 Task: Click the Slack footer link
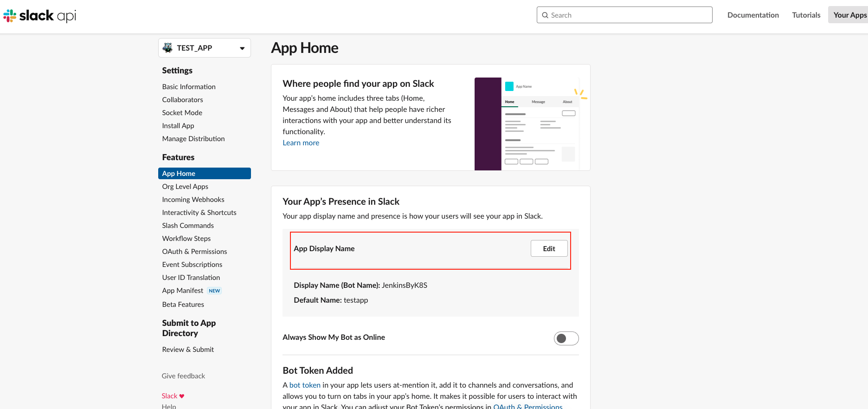pyautogui.click(x=169, y=396)
